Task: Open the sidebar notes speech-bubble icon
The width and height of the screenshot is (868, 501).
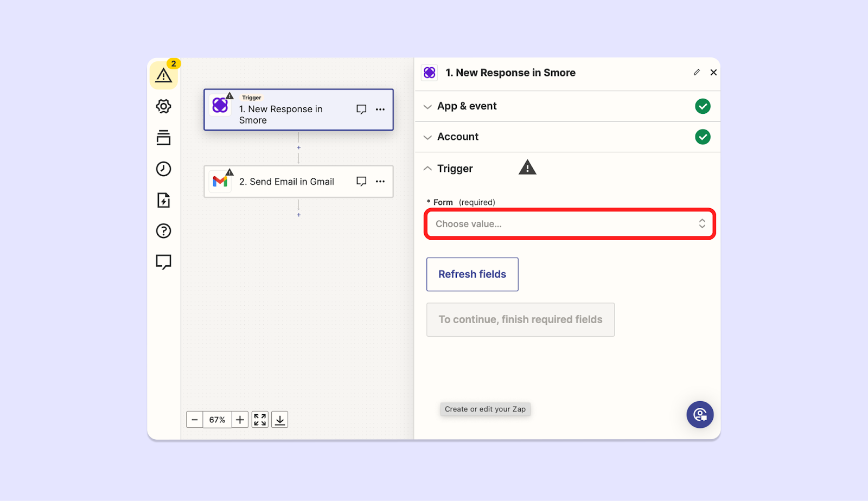Action: click(x=163, y=262)
